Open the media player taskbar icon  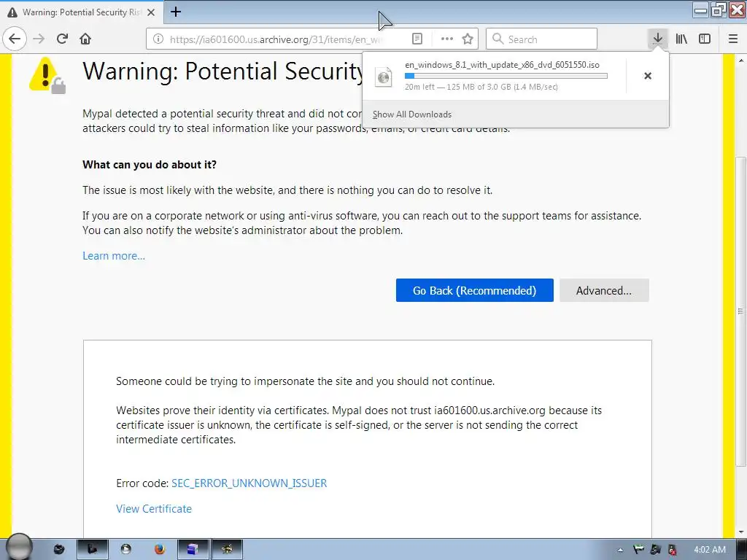point(125,550)
